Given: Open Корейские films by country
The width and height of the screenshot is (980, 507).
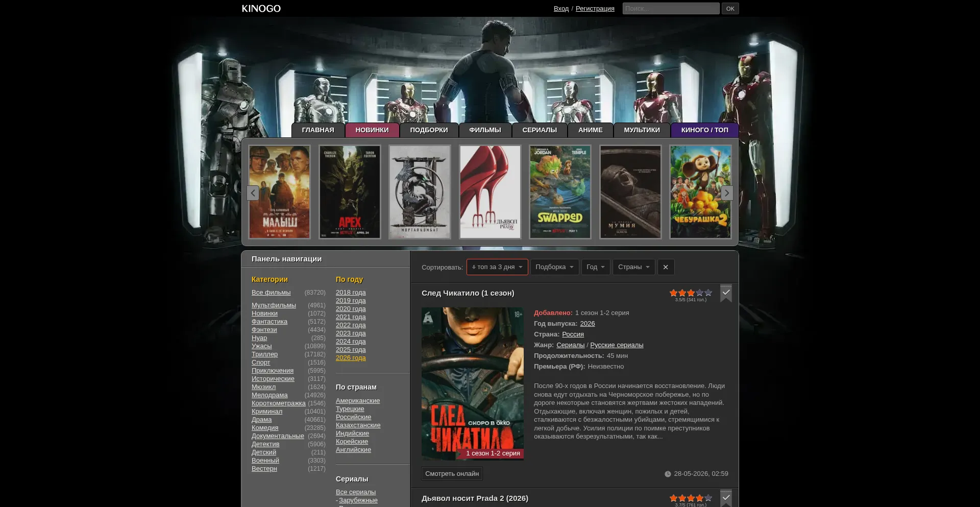Looking at the screenshot, I should [x=352, y=442].
